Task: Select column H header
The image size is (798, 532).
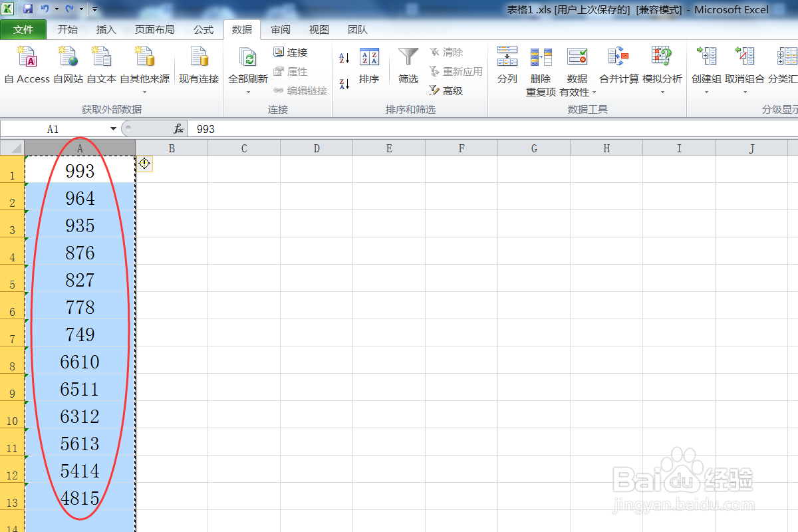Action: point(606,148)
